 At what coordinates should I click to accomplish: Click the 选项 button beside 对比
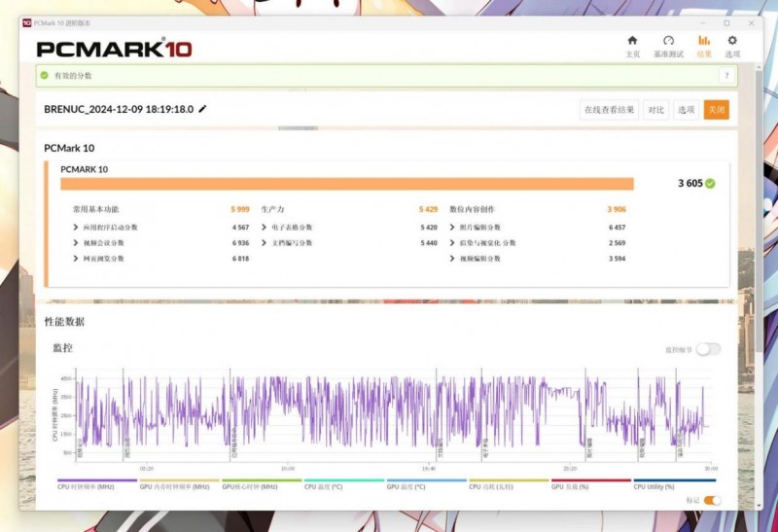pyautogui.click(x=687, y=110)
